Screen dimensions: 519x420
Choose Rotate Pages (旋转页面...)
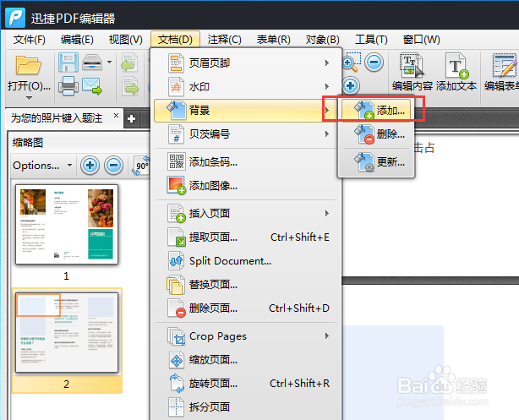click(x=246, y=384)
